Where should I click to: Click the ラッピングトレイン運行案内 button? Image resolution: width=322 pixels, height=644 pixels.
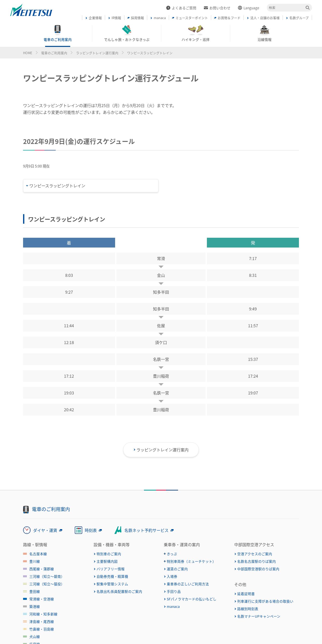point(161,450)
